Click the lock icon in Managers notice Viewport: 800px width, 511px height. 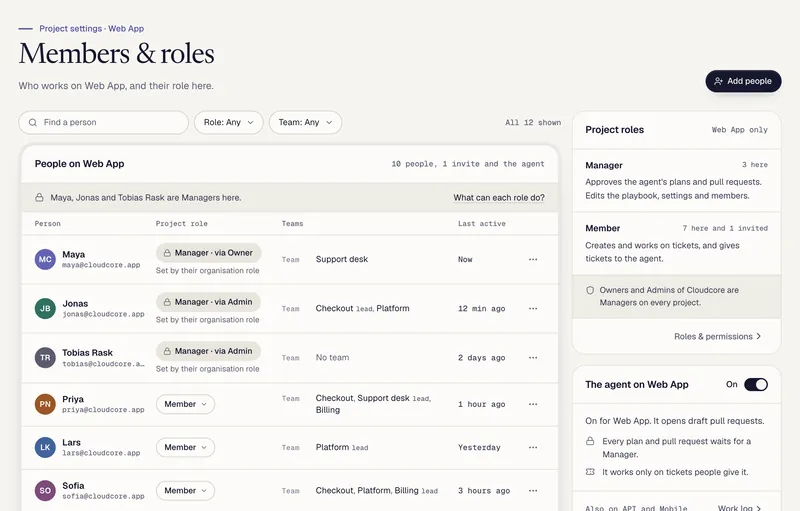coord(39,197)
